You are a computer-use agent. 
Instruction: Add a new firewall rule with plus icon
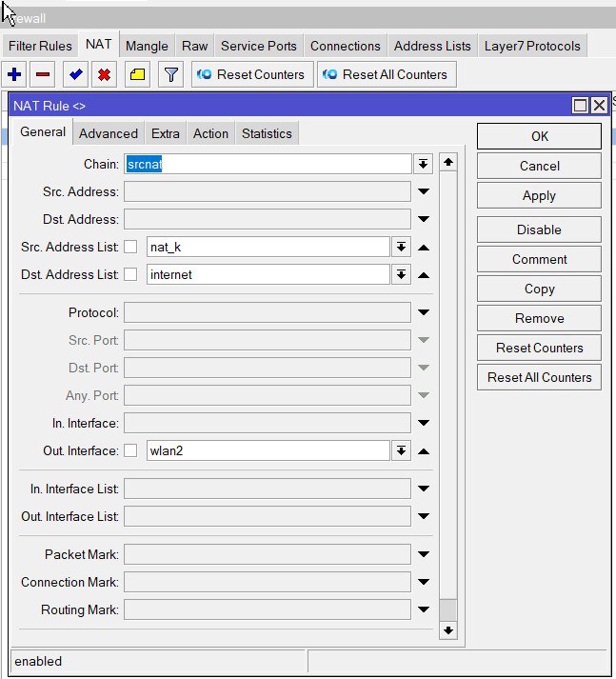14,74
